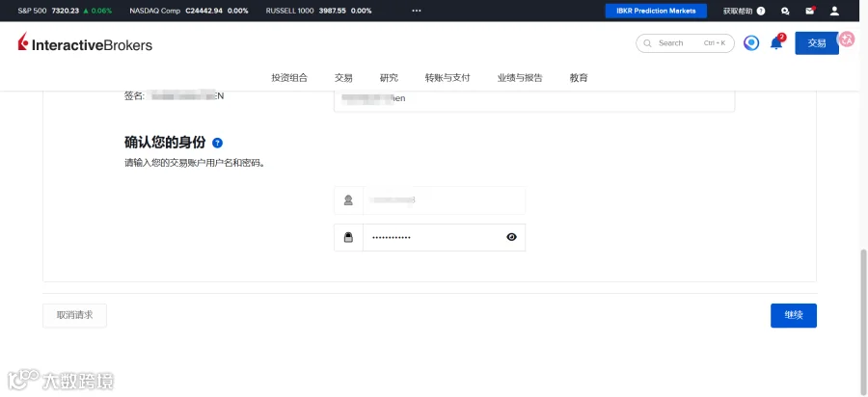Screen dimensions: 868x397
Task: Open the 投资组合 menu
Action: click(x=289, y=78)
